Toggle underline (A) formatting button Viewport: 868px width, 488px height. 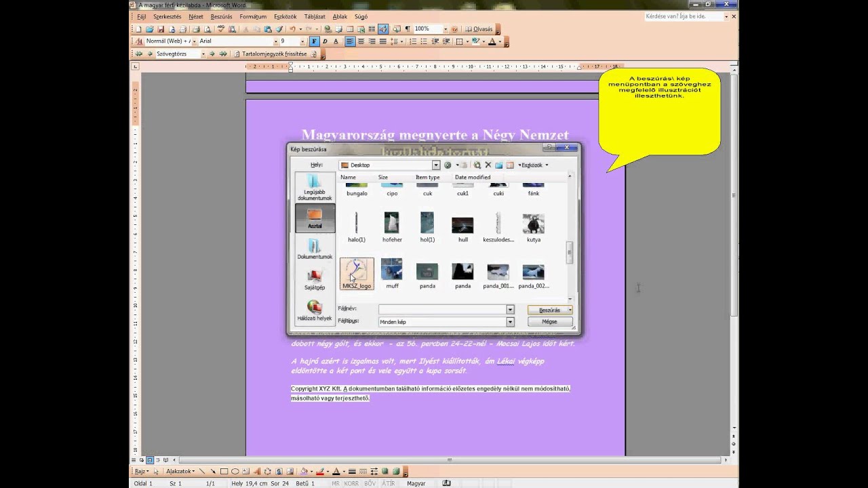(x=336, y=41)
